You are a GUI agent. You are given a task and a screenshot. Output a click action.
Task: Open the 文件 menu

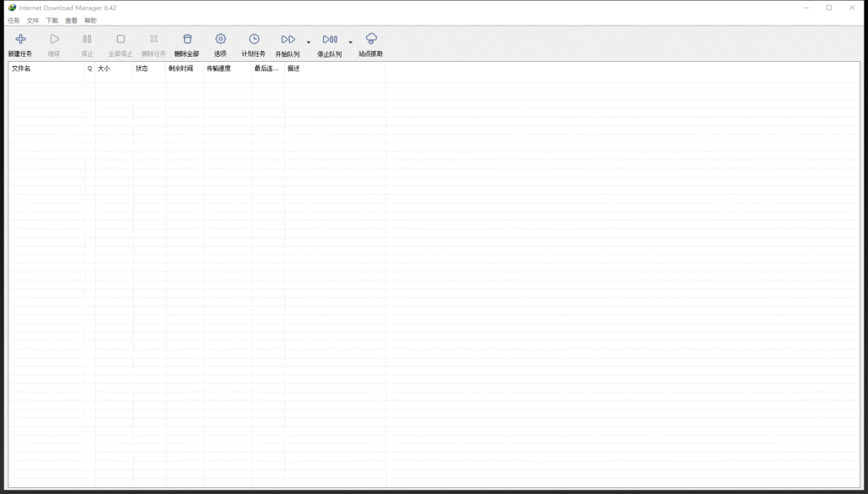33,20
